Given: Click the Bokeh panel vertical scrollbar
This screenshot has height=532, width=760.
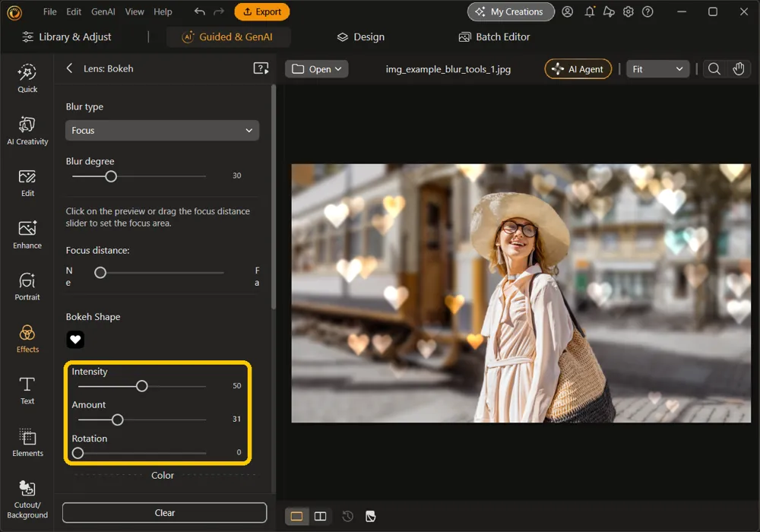Looking at the screenshot, I should coord(274,197).
